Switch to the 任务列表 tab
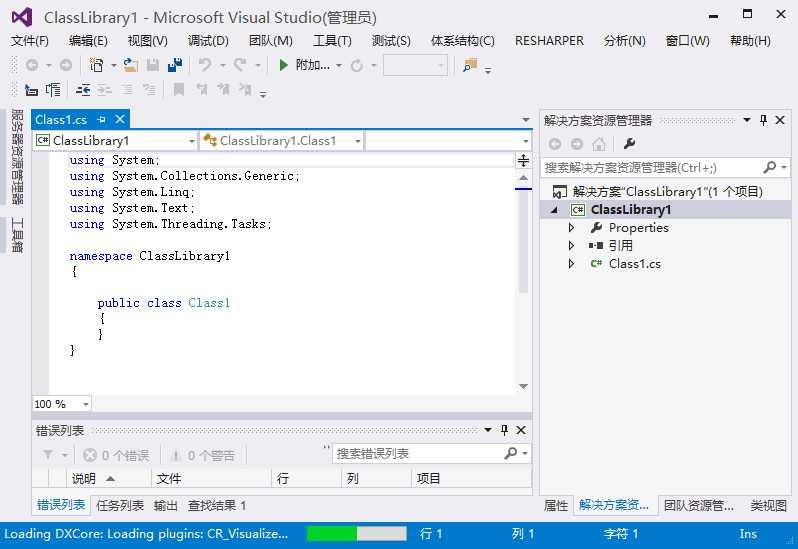The image size is (798, 549). coord(120,506)
